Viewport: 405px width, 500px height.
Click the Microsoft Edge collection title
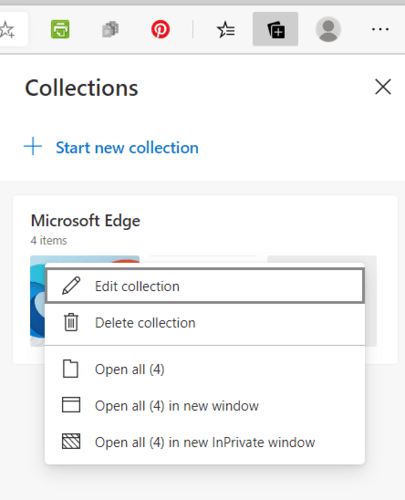coord(85,221)
